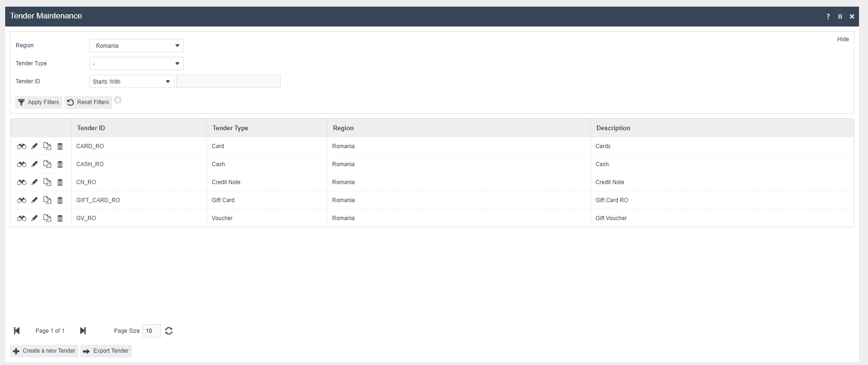Refresh the page size results
868x365 pixels.
coord(169,331)
